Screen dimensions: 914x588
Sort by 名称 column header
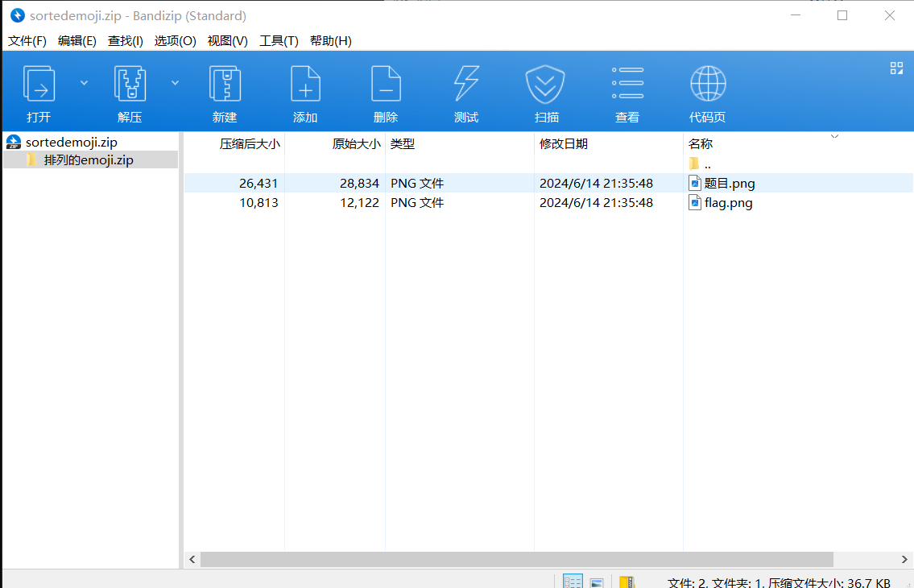click(700, 143)
